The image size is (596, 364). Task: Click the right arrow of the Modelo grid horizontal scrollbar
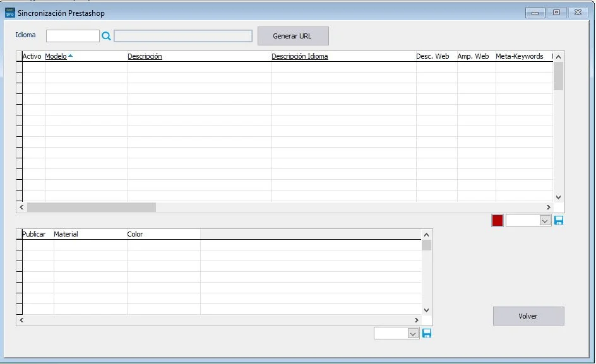pos(549,207)
